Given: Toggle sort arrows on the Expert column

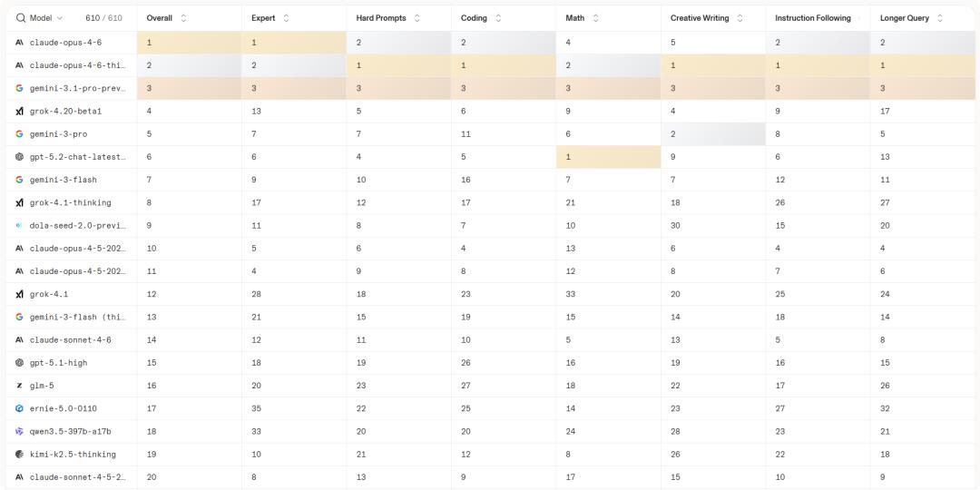Looking at the screenshot, I should point(287,18).
